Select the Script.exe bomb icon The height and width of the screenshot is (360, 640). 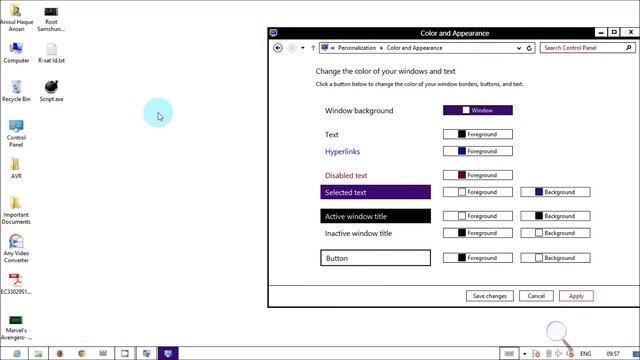[x=51, y=91]
